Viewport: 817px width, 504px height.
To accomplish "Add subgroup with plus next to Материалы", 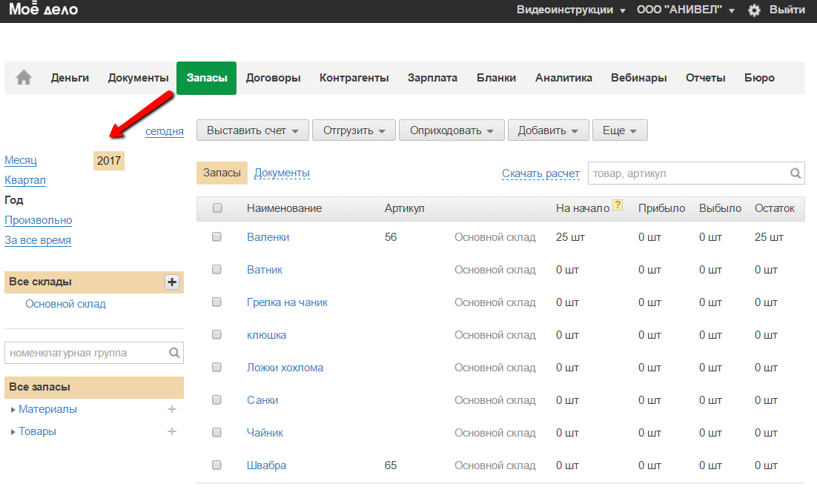I will tap(172, 409).
